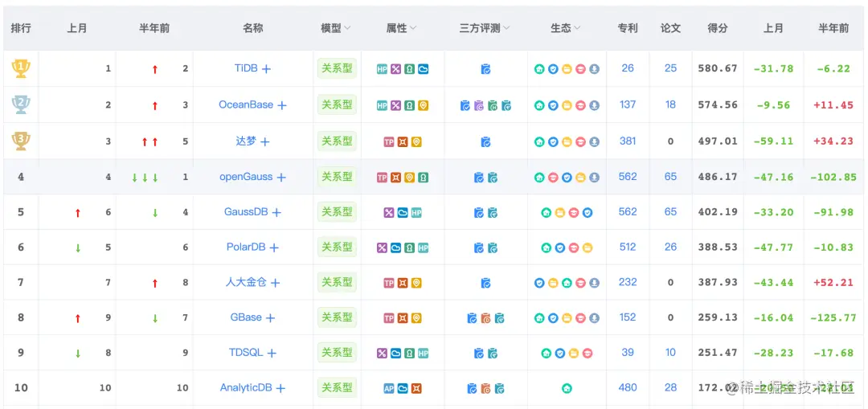Screen dimensions: 868x409
Task: Click the red TP attribute icon in 达梦 row
Action: click(389, 142)
